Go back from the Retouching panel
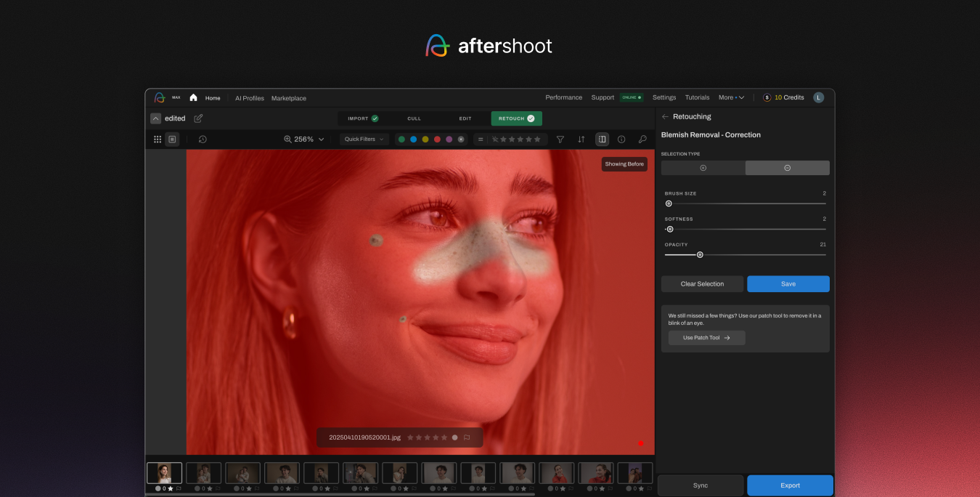Image resolution: width=980 pixels, height=497 pixels. click(x=666, y=117)
